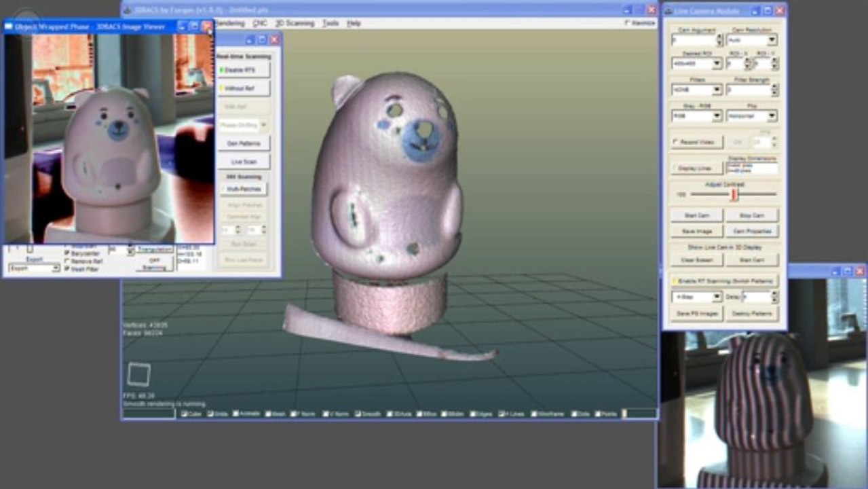Click the ROI - x spinner arrows
The height and width of the screenshot is (489, 868).
point(747,64)
